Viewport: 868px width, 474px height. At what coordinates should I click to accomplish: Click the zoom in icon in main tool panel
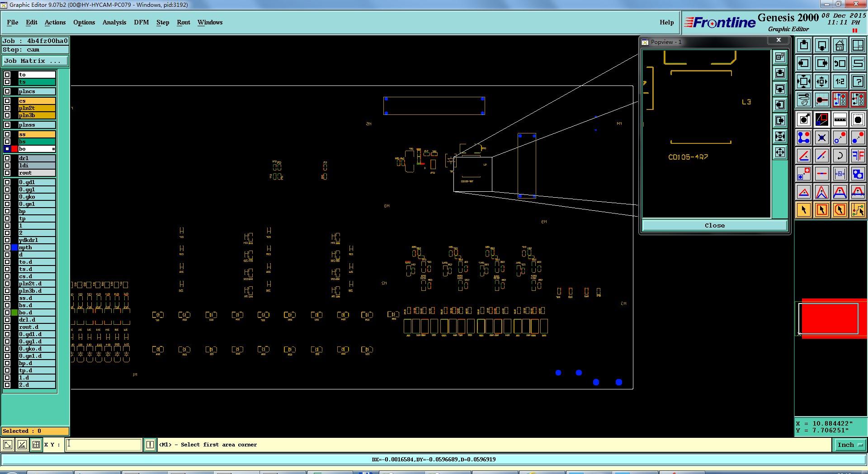[x=804, y=81]
